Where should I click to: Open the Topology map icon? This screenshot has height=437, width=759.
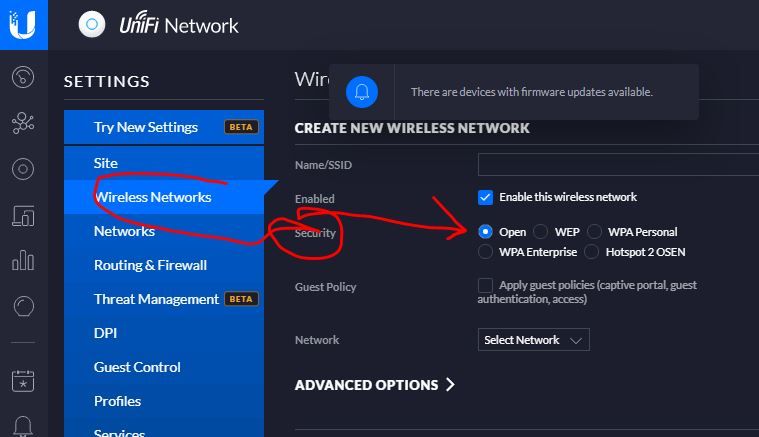[x=23, y=123]
